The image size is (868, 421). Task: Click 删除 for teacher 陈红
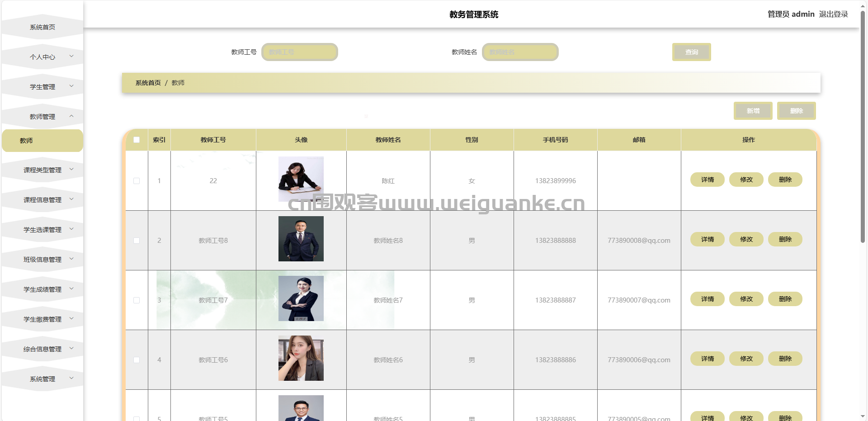tap(785, 180)
